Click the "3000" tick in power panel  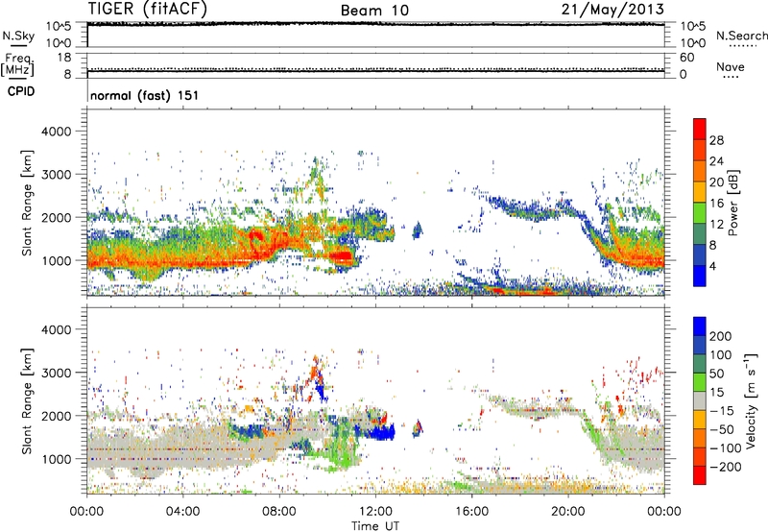(56, 175)
